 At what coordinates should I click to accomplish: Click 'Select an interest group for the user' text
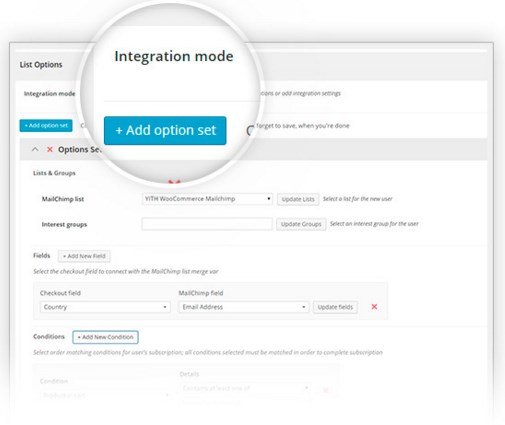coord(374,224)
